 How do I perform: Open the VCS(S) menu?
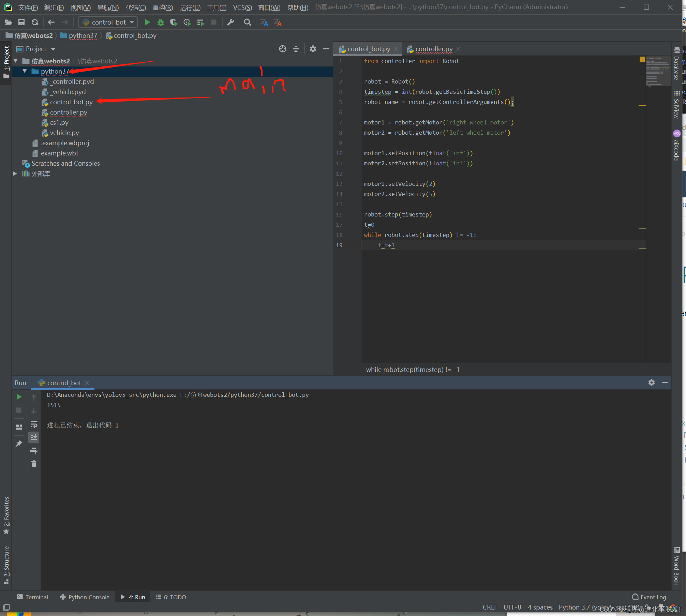click(x=242, y=7)
